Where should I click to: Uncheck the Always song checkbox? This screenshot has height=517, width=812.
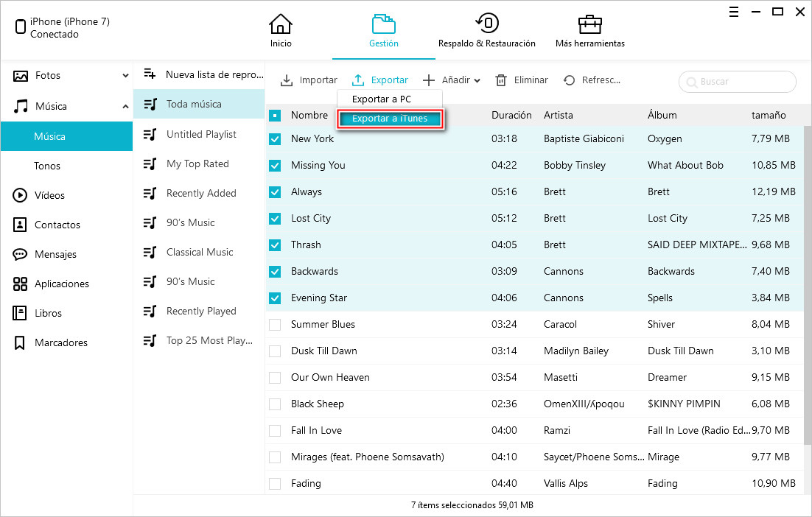tap(275, 192)
